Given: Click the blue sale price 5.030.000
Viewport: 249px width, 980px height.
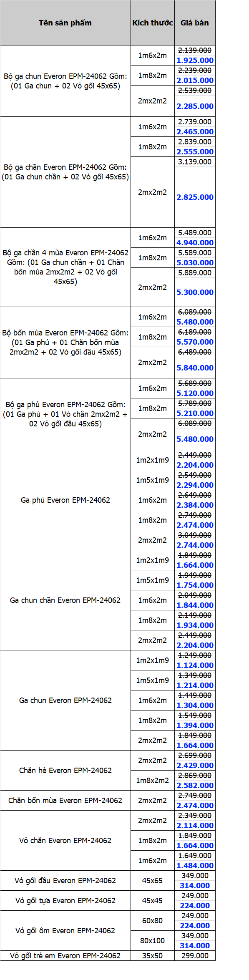Looking at the screenshot, I should tap(195, 262).
